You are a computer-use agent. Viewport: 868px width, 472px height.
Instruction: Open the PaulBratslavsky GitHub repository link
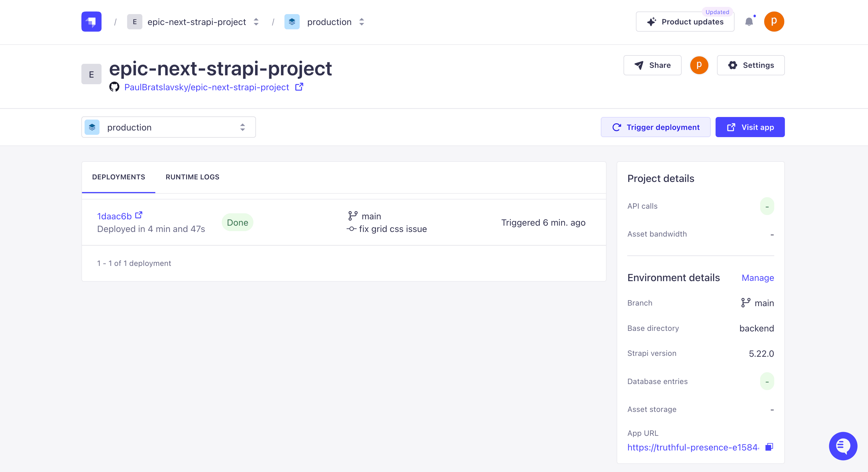pyautogui.click(x=207, y=87)
